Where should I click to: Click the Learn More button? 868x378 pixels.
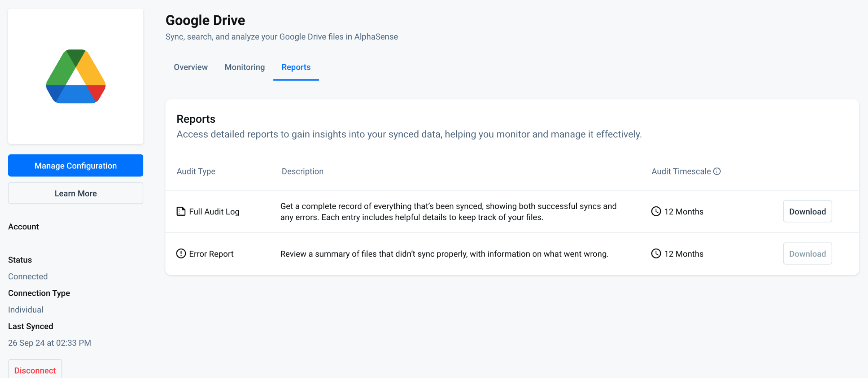pos(75,193)
